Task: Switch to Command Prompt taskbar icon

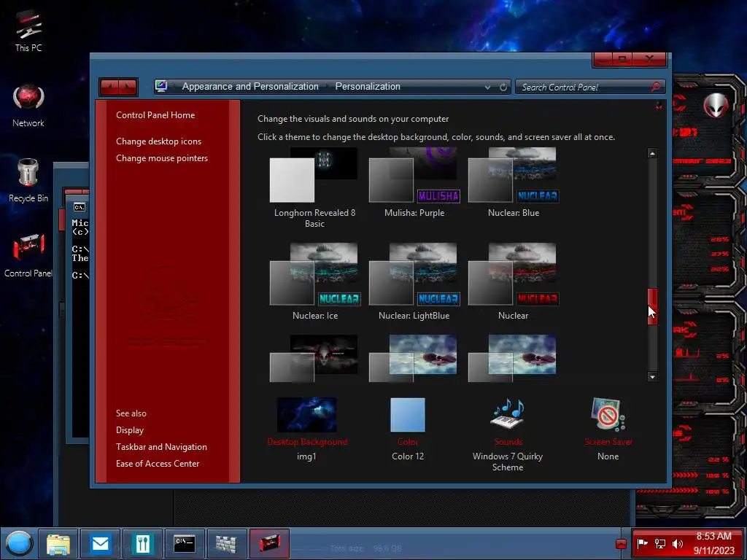Action: tap(185, 543)
